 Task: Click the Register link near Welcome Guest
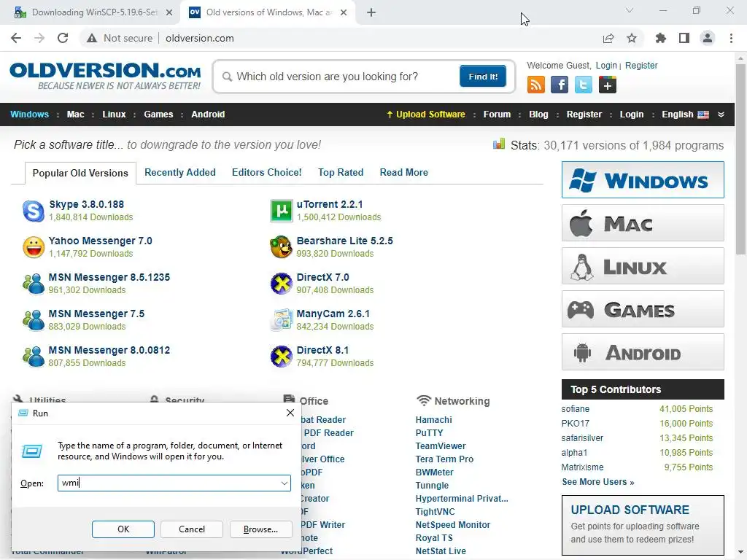641,66
